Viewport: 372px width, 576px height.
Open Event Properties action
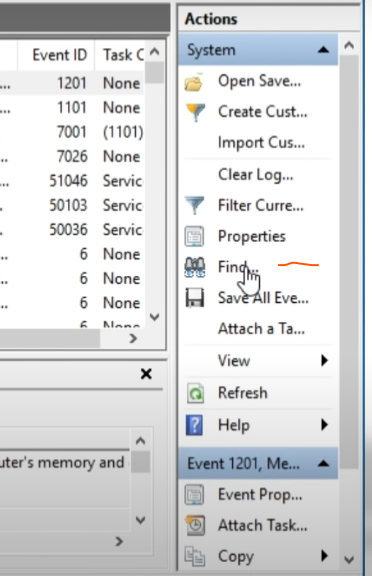(260, 495)
